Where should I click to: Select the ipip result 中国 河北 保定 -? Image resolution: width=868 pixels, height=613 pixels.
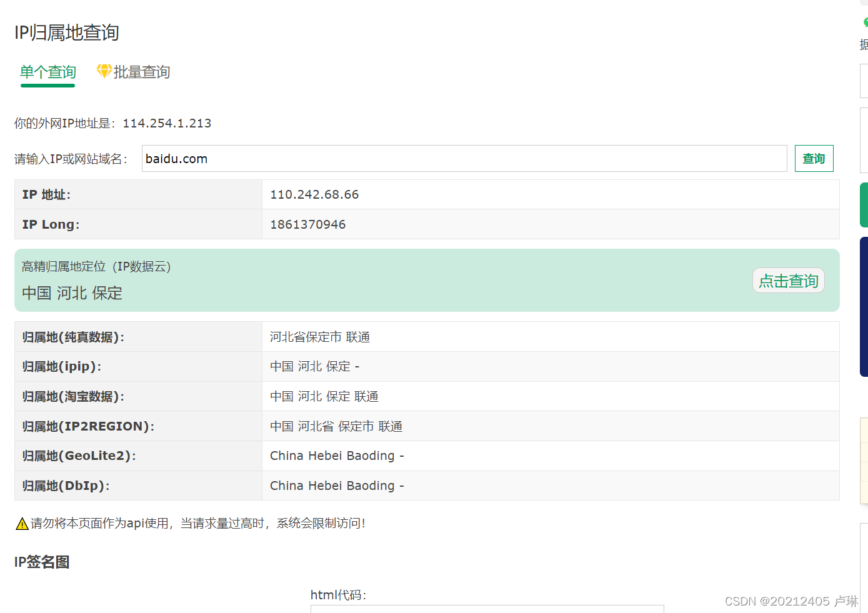(314, 366)
